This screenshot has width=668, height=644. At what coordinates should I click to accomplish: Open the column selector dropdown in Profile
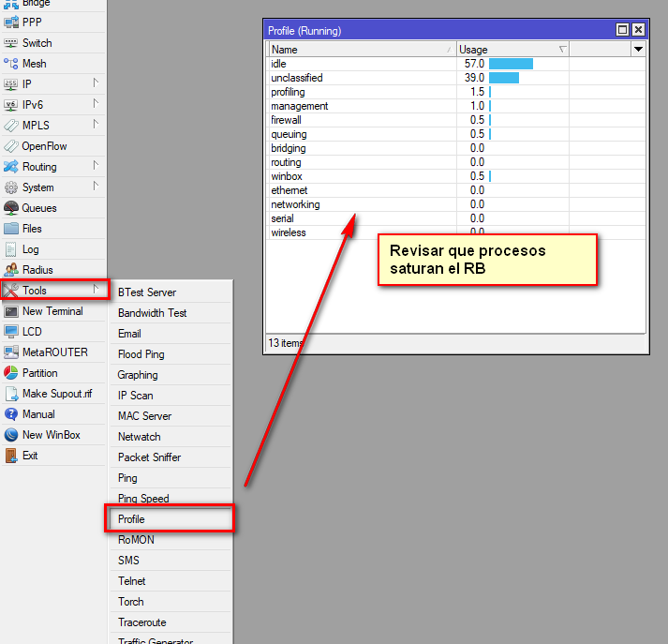click(638, 49)
